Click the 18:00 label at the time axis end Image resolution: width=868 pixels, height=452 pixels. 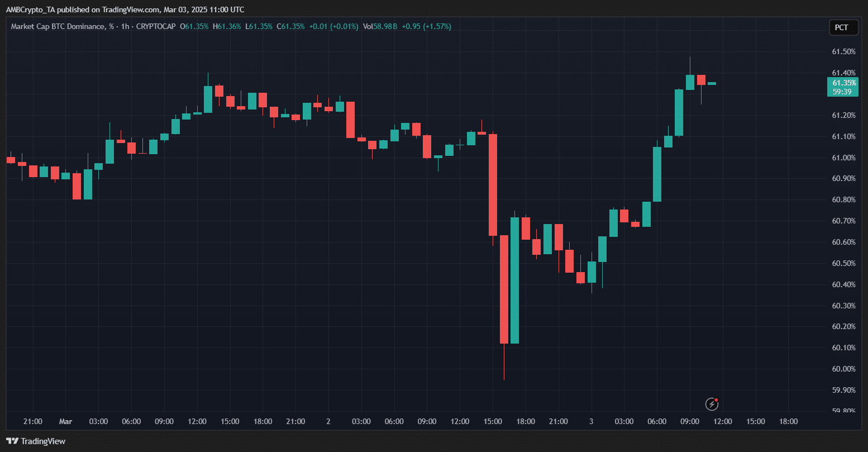point(788,421)
